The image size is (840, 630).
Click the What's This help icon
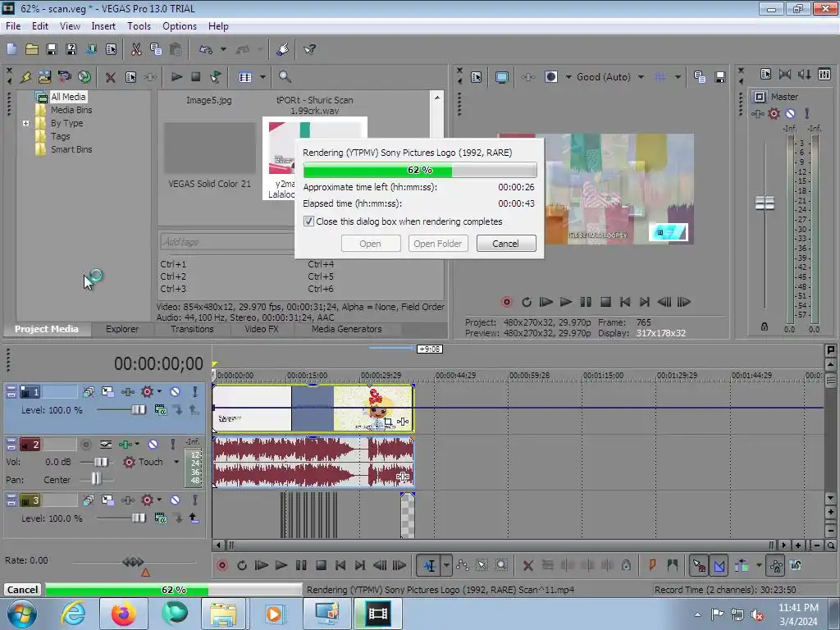[x=309, y=49]
